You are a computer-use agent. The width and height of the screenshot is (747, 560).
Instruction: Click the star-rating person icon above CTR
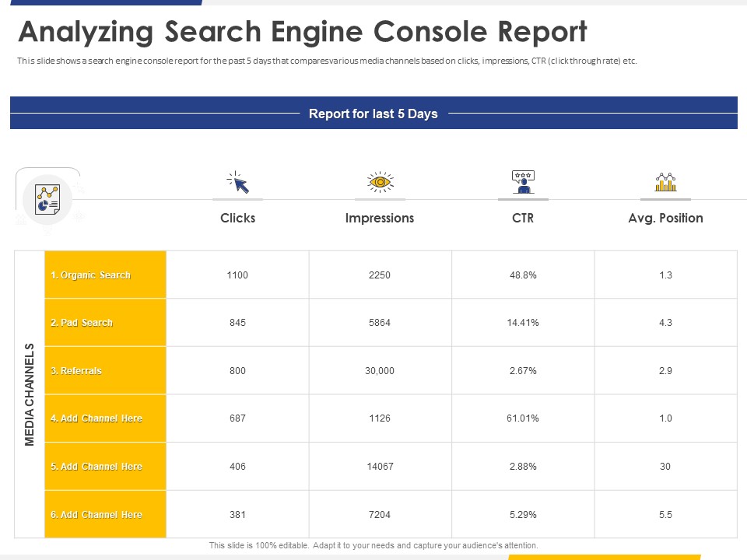(523, 182)
